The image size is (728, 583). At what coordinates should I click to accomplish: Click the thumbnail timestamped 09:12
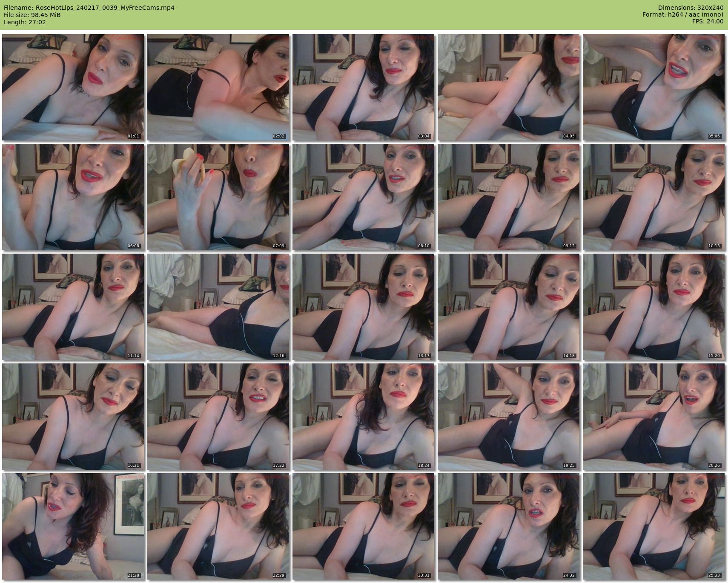click(509, 197)
